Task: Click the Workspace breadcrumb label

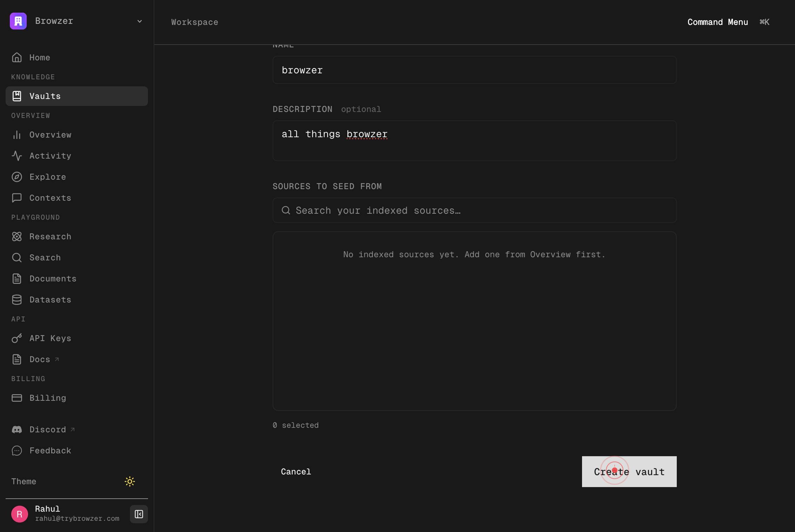Action: [195, 22]
